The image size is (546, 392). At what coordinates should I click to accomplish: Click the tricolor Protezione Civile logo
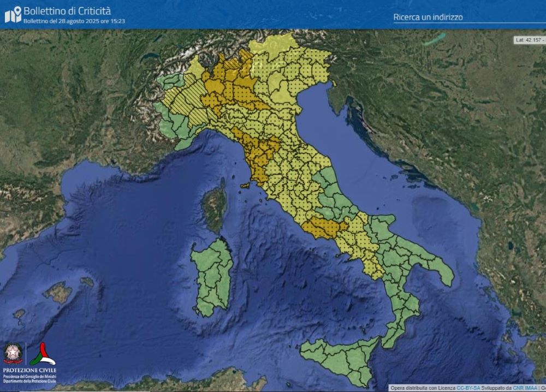(43, 354)
